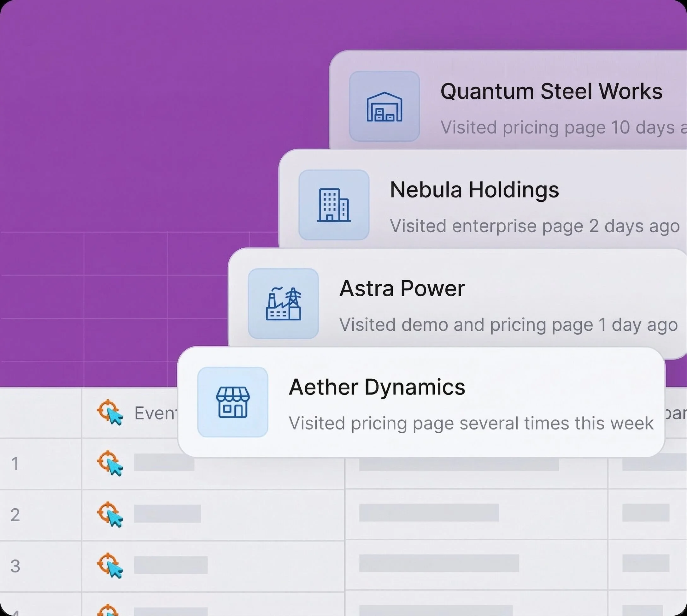Select row number 2 in the table
687x616 pixels.
click(15, 515)
